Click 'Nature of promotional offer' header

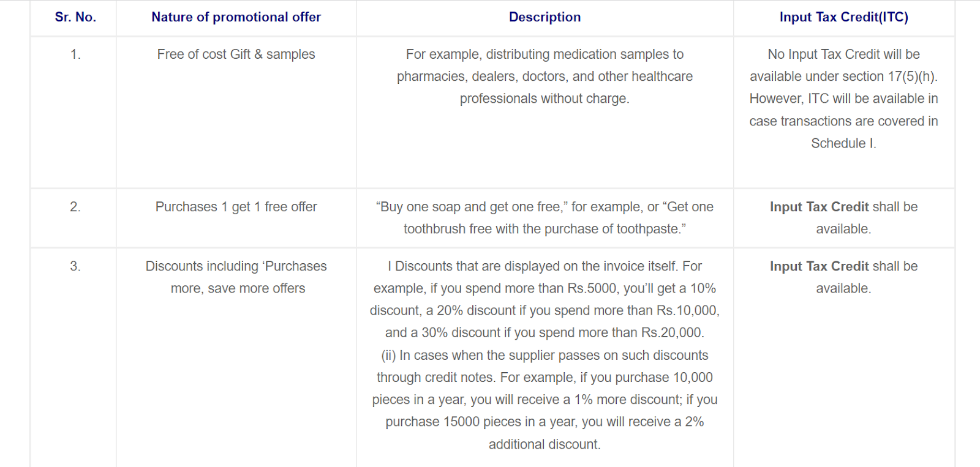click(x=236, y=17)
